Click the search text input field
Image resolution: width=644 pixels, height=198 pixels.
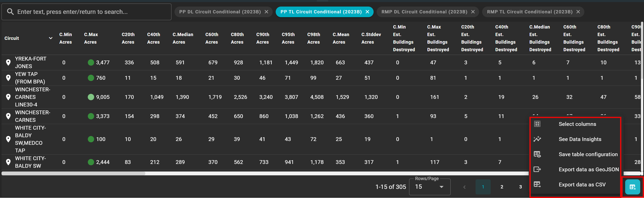coord(91,12)
